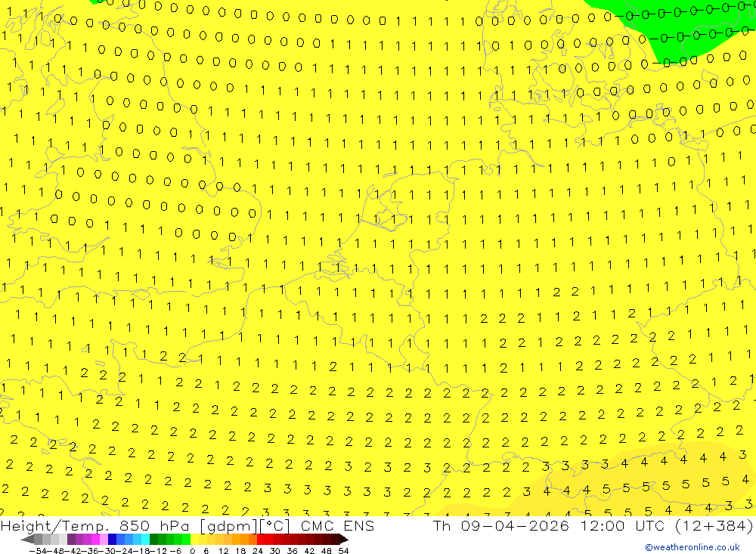
Task: Pick the cyan swatch in the colour scale
Action: point(145,540)
